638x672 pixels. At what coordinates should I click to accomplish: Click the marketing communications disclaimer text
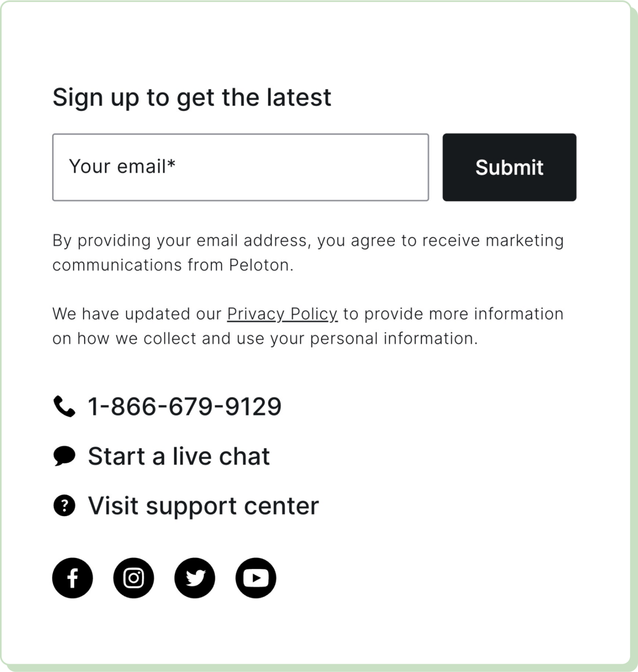308,252
